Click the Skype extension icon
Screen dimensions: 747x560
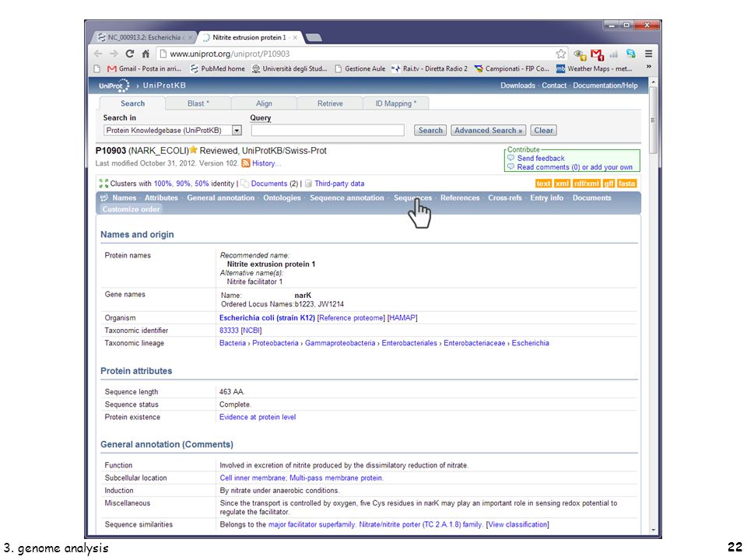(631, 54)
